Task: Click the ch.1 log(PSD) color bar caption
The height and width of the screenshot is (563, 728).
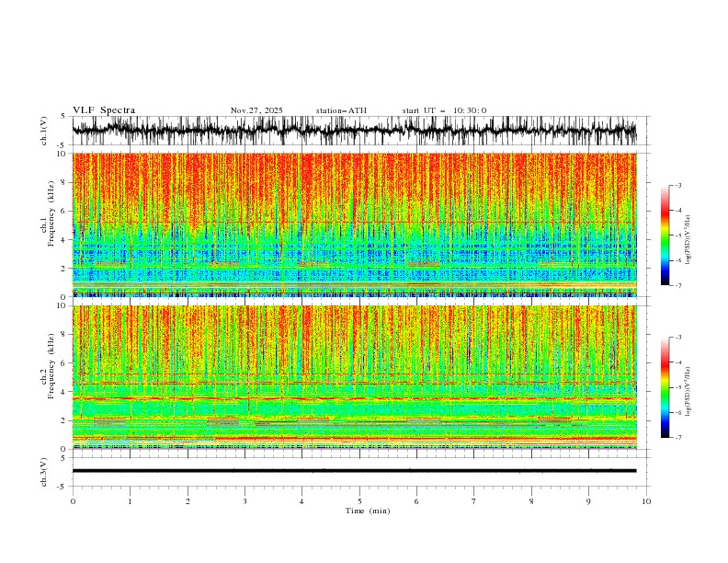Action: [x=688, y=240]
